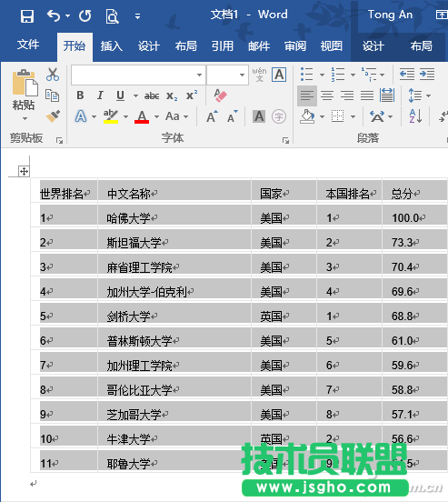The width and height of the screenshot is (448, 502).
Task: Redo or repeat the last action
Action: point(85,15)
